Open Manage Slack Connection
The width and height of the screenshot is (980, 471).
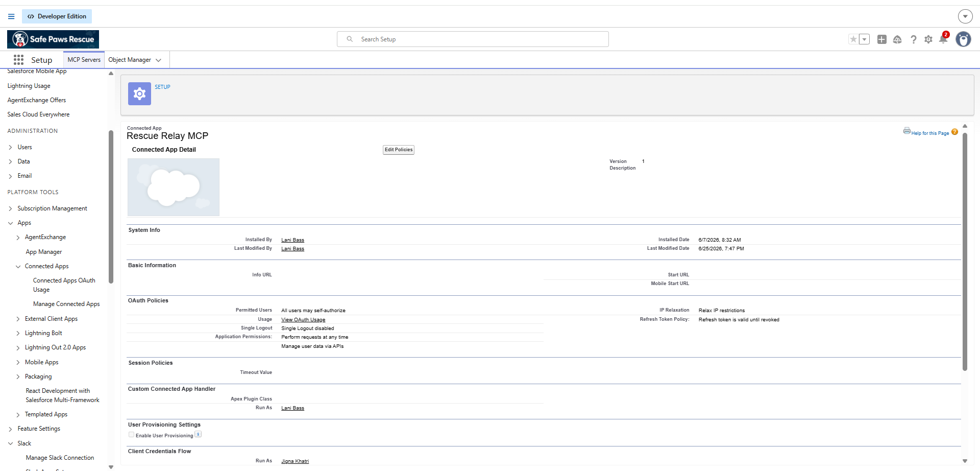click(60, 458)
